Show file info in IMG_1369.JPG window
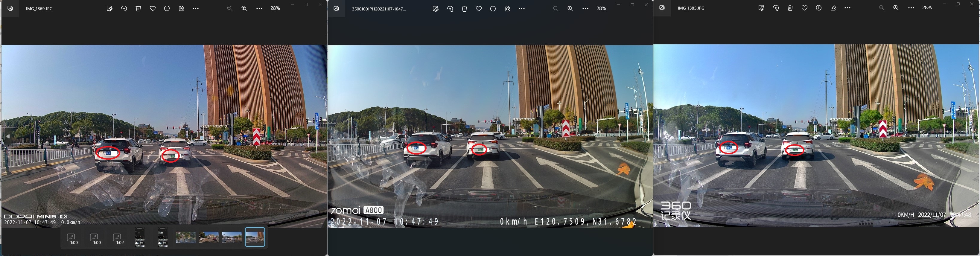The width and height of the screenshot is (980, 256). 167,8
